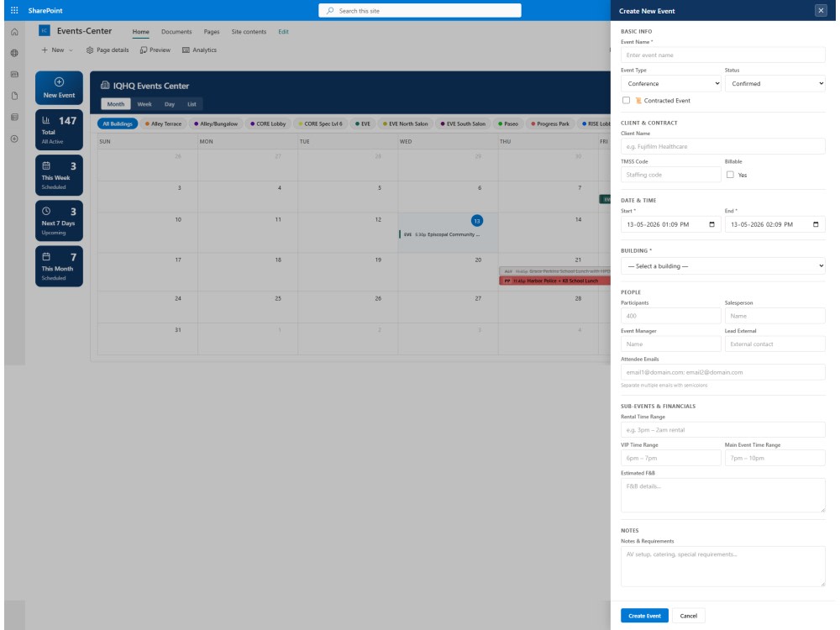Click the Notes & Requirements text area
This screenshot has width=840, height=630.
pos(722,566)
